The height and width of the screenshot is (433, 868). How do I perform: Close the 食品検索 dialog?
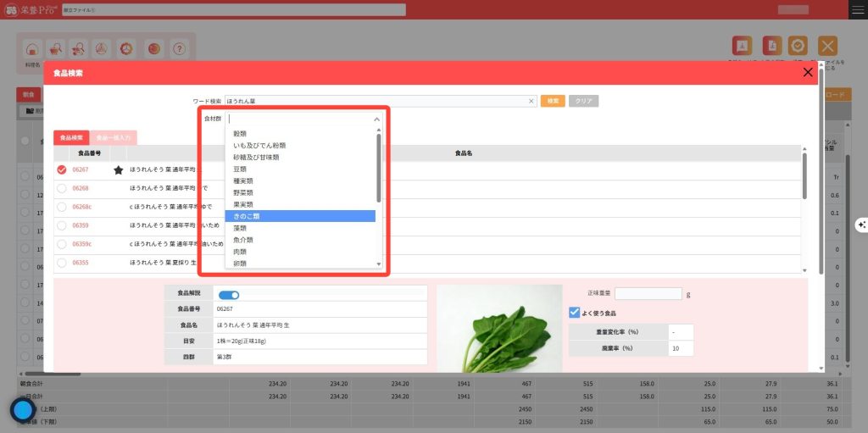(x=807, y=73)
